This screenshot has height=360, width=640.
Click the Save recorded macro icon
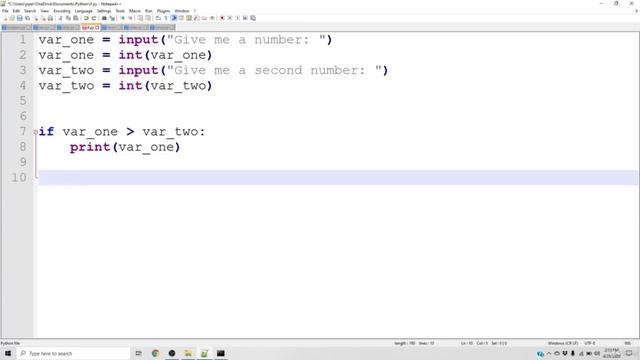[253, 18]
